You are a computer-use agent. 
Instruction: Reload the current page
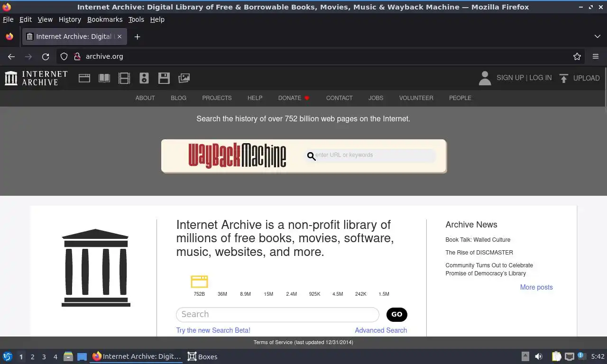[46, 56]
